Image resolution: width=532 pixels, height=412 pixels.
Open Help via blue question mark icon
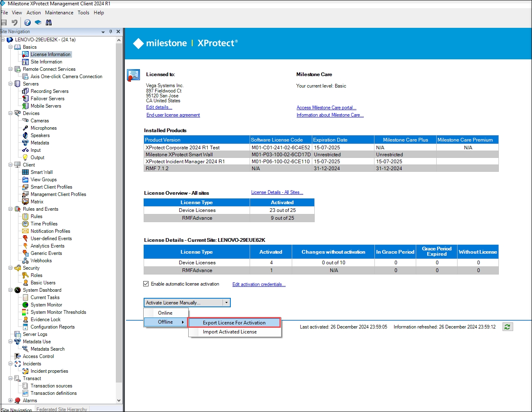(x=27, y=23)
